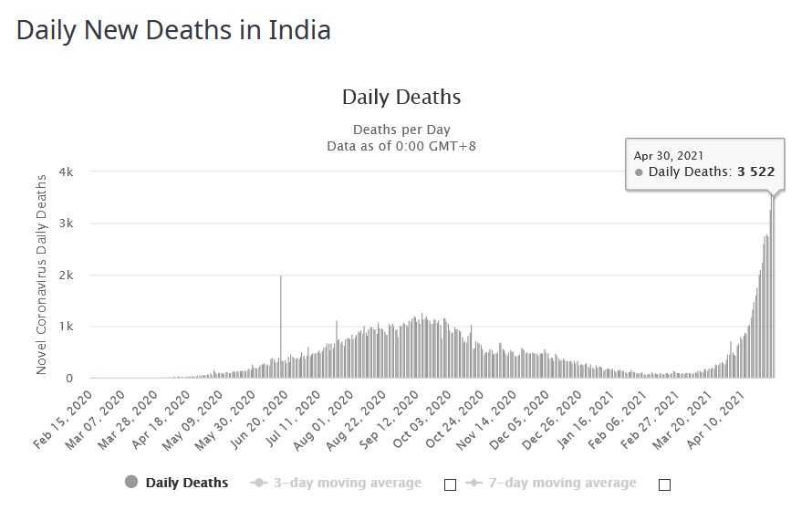Viewport: 812px width, 510px height.
Task: Click the Daily New Deaths in India heading
Action: tap(173, 30)
